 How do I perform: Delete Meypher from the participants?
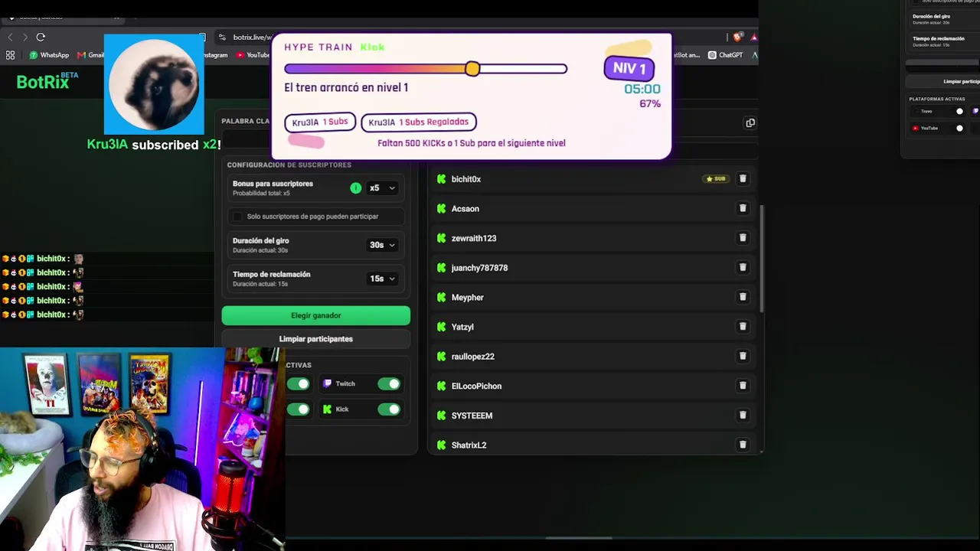pyautogui.click(x=743, y=297)
